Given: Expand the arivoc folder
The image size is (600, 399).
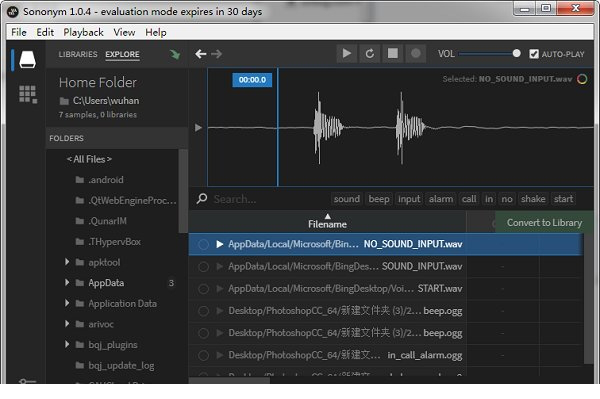Looking at the screenshot, I should coord(67,324).
